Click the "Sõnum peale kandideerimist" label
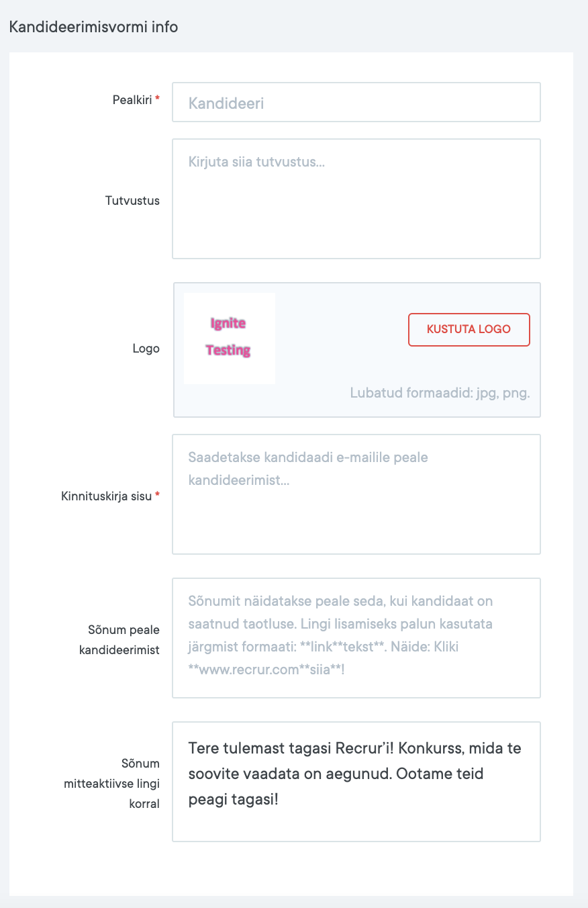 (124, 640)
